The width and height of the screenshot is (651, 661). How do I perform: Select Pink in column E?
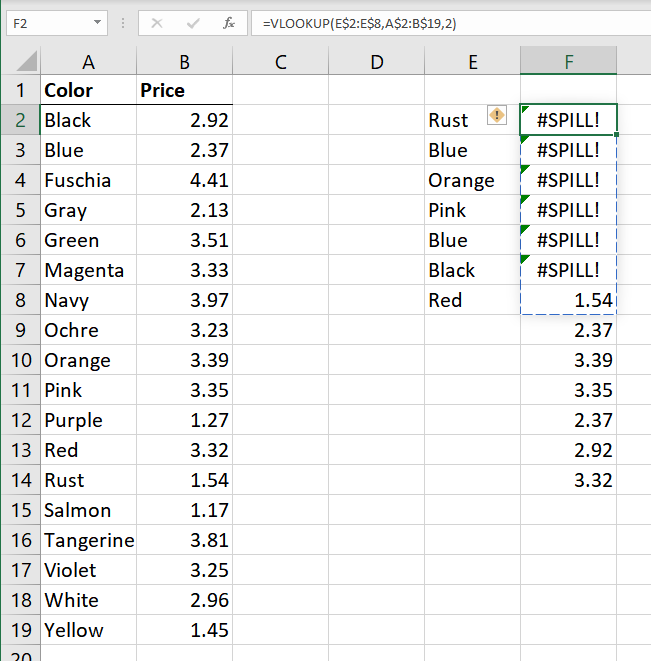click(473, 210)
